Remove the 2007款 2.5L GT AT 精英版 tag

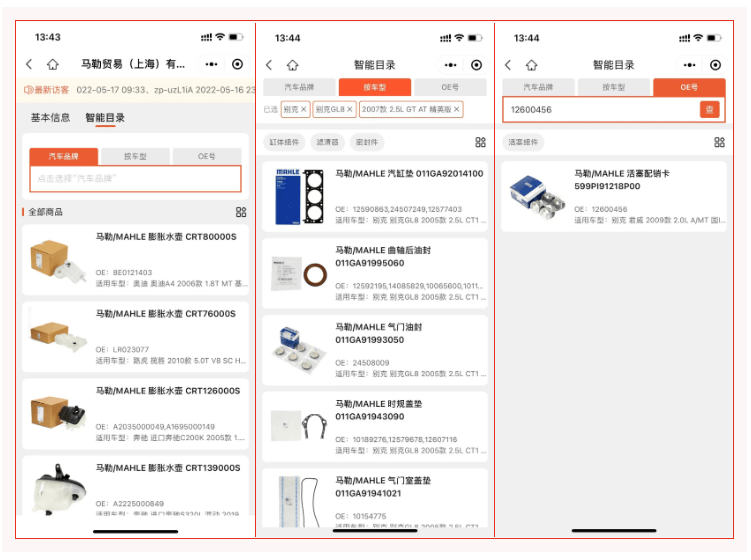[457, 110]
